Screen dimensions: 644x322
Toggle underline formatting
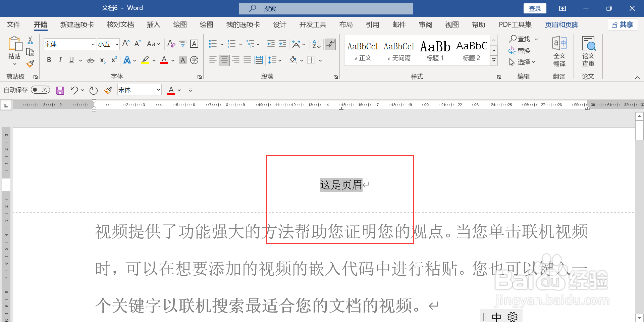[x=71, y=60]
